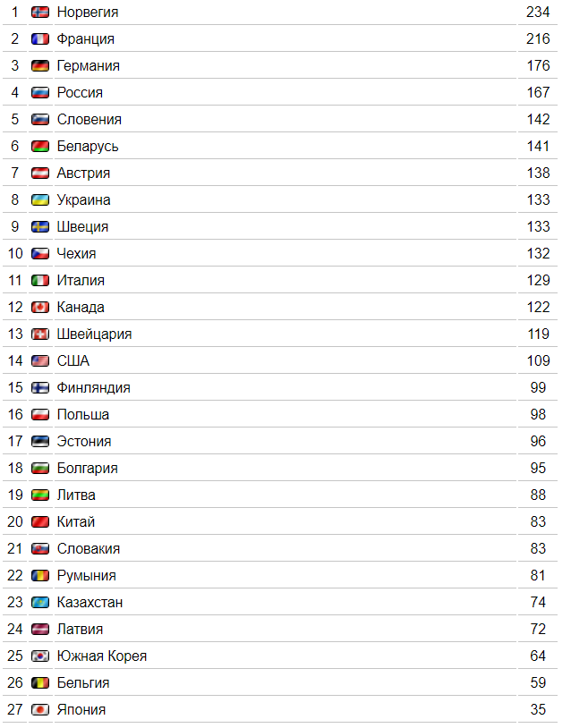This screenshot has height=728, width=571.
Task: Click the South Korea flag icon
Action: click(x=40, y=656)
